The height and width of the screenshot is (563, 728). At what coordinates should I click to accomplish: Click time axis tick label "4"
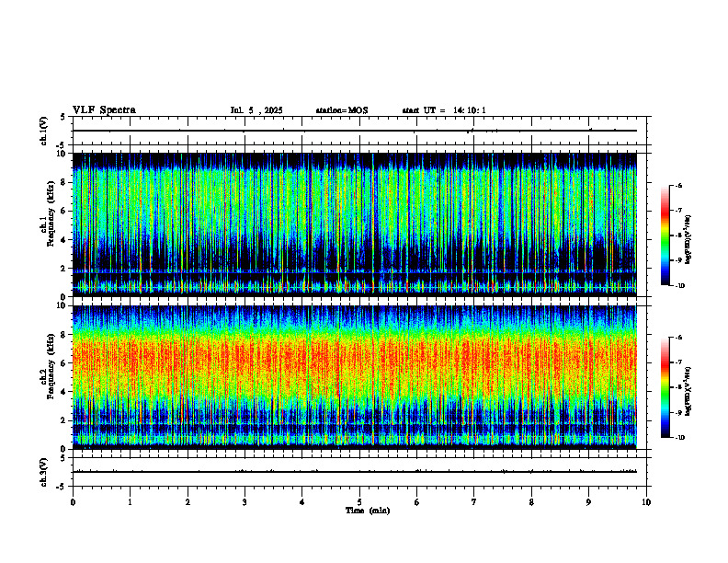pos(302,502)
